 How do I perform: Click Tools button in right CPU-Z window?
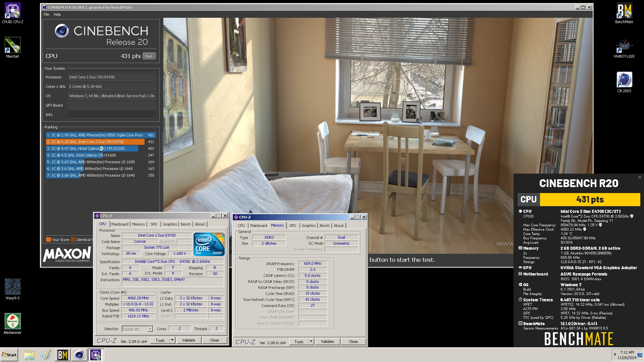point(299,342)
